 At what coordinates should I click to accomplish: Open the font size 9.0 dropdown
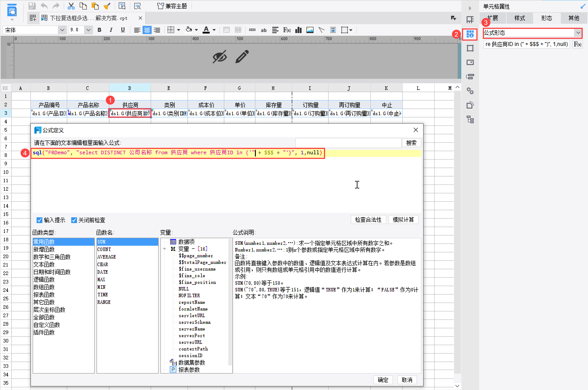[x=88, y=30]
